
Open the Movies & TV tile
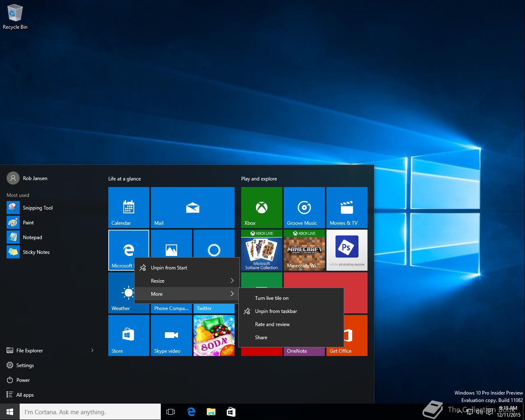tap(347, 208)
